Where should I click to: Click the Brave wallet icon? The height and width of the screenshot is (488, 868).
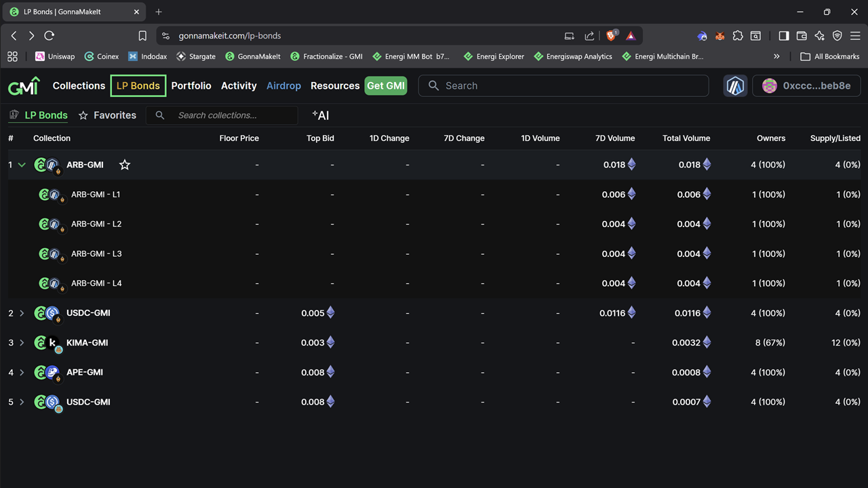[802, 36]
